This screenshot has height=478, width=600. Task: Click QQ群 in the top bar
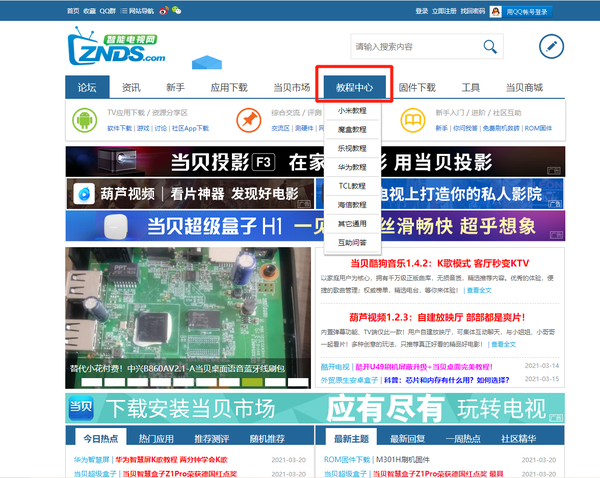[108, 11]
